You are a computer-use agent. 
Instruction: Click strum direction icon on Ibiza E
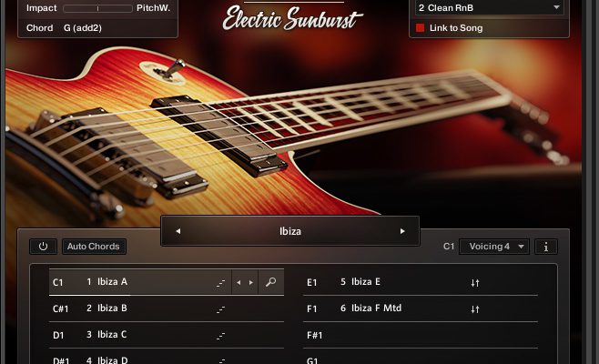(x=475, y=283)
